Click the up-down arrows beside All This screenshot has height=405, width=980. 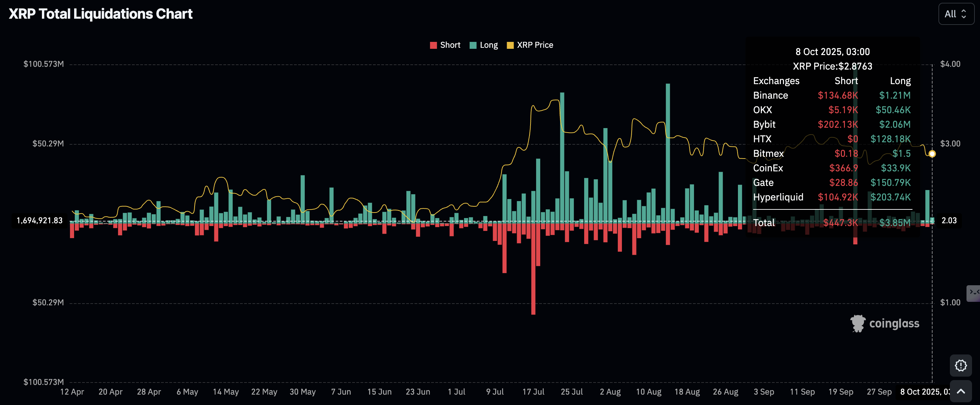coord(964,14)
